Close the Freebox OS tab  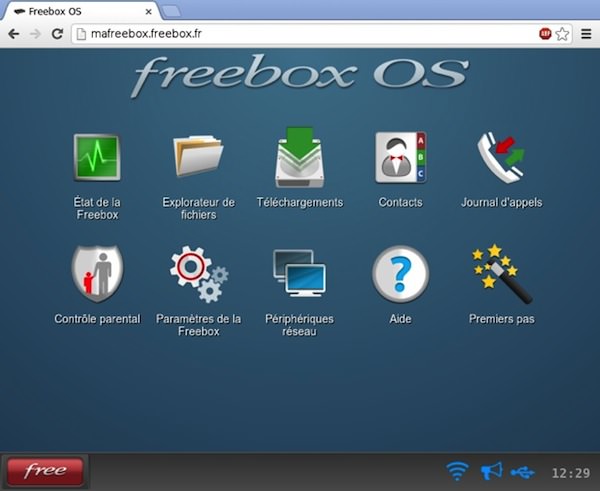148,12
